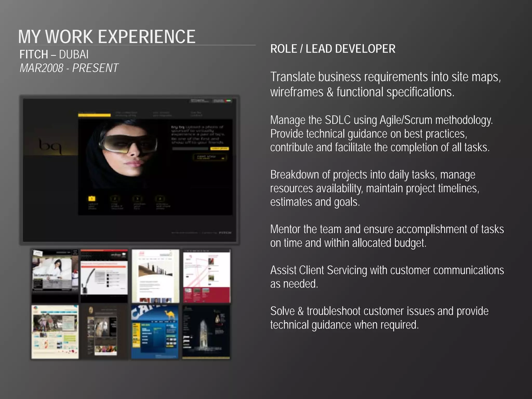Select the step 4 box icon
The height and width of the screenshot is (399, 532).
point(160,199)
